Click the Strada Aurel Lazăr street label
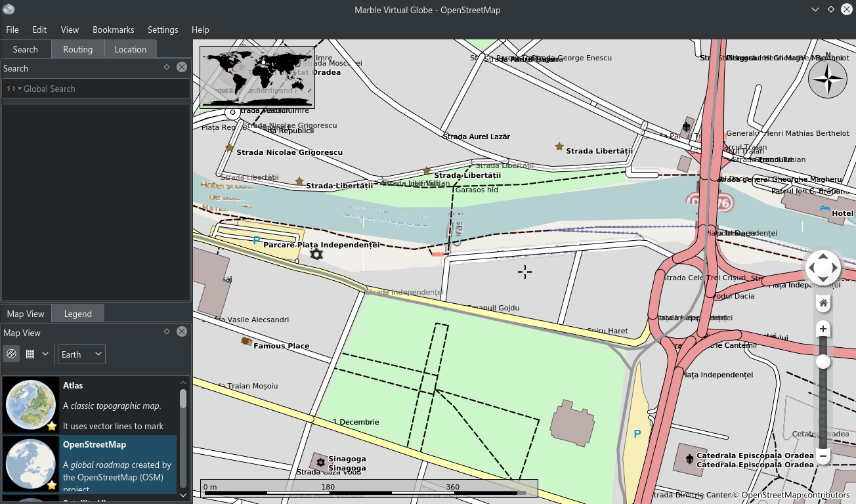The height and width of the screenshot is (504, 856). (477, 136)
